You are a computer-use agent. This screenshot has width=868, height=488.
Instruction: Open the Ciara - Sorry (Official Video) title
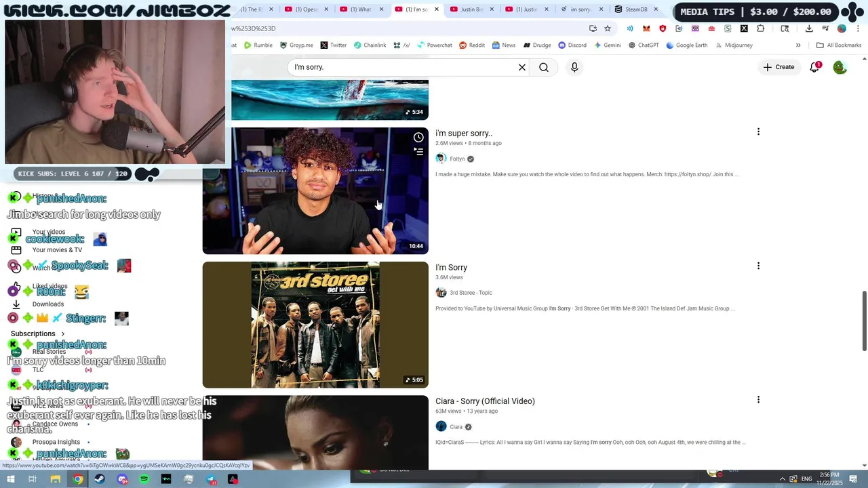click(x=485, y=401)
